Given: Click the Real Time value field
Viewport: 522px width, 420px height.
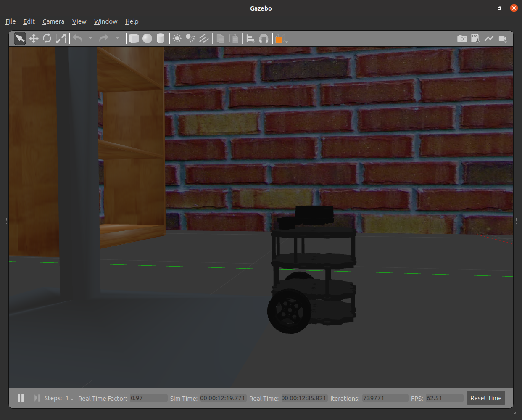Looking at the screenshot, I should click(304, 398).
